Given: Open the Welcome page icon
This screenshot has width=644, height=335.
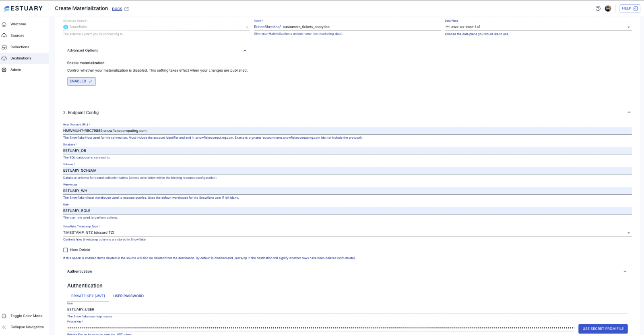Looking at the screenshot, I should click(4, 24).
